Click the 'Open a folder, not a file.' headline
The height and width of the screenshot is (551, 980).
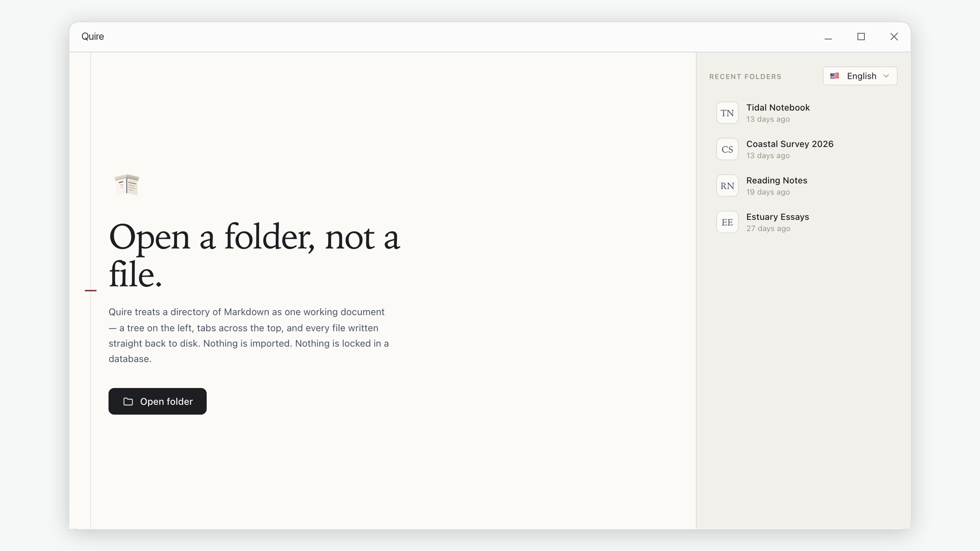point(255,255)
